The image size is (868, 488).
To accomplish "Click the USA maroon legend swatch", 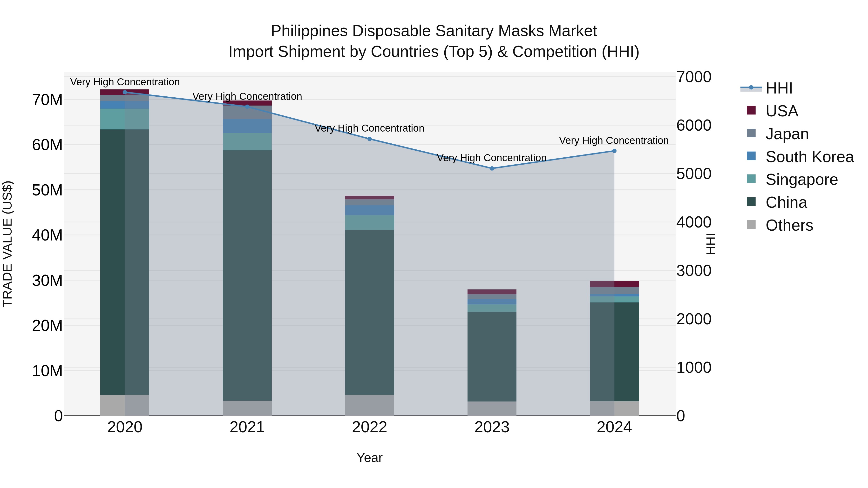I will click(x=751, y=110).
